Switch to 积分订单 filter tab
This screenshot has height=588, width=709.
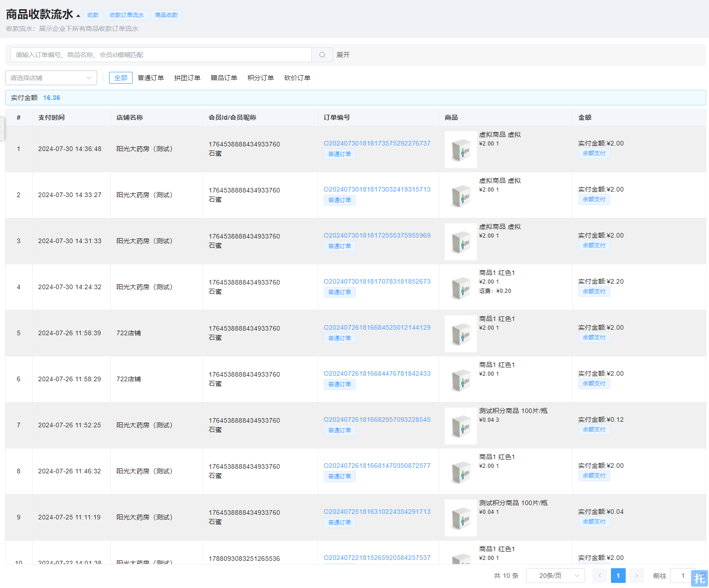[261, 78]
